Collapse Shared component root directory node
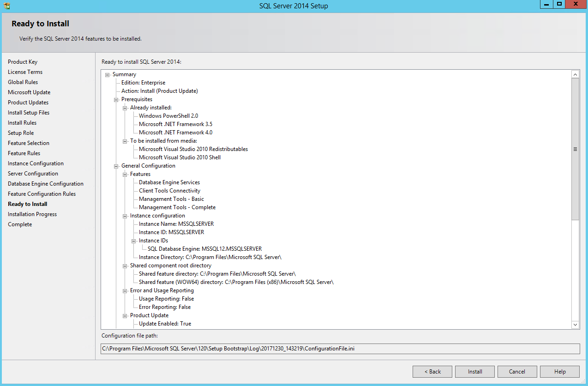Viewport: 588px width, 386px height. 125,265
